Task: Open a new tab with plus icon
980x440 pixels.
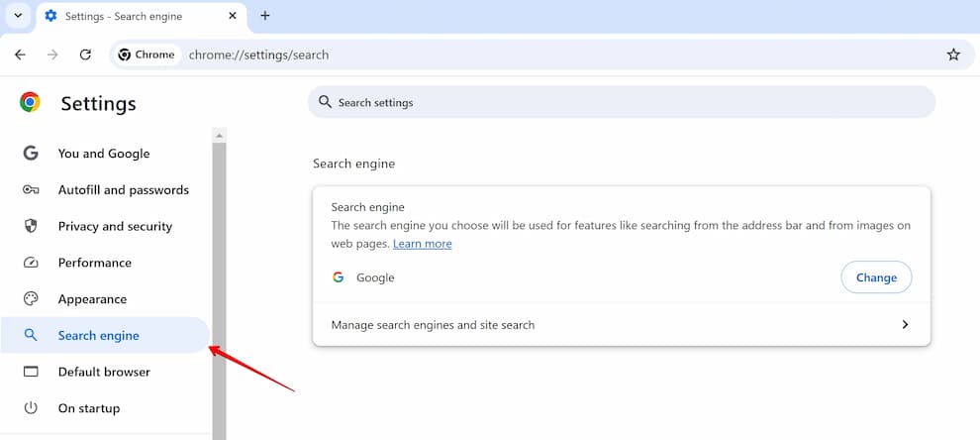Action: click(265, 16)
